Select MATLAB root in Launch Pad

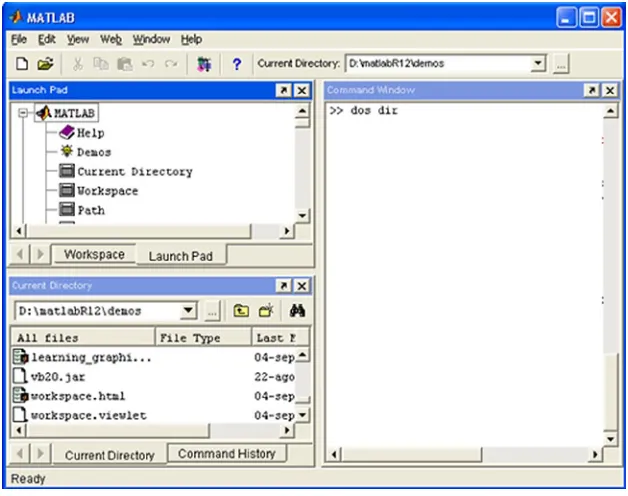[66, 113]
